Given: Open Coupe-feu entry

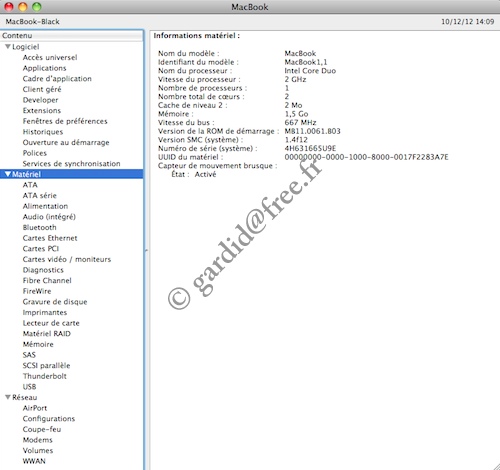Looking at the screenshot, I should point(42,429).
